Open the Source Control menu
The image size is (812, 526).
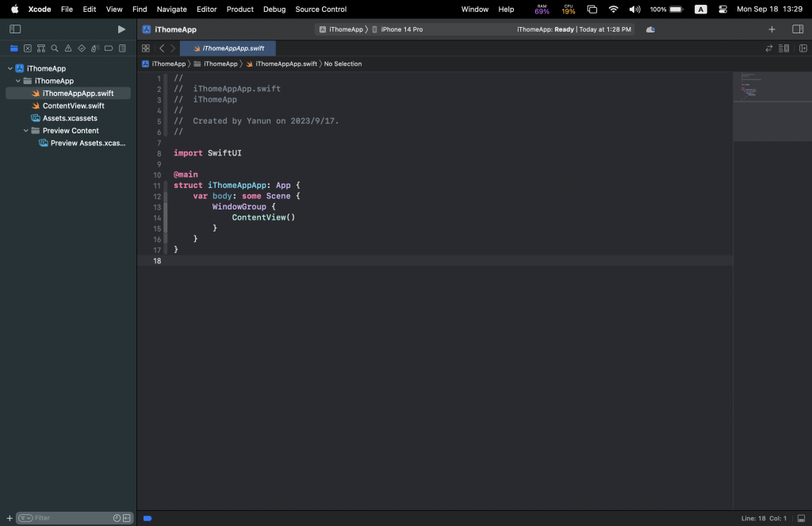321,10
